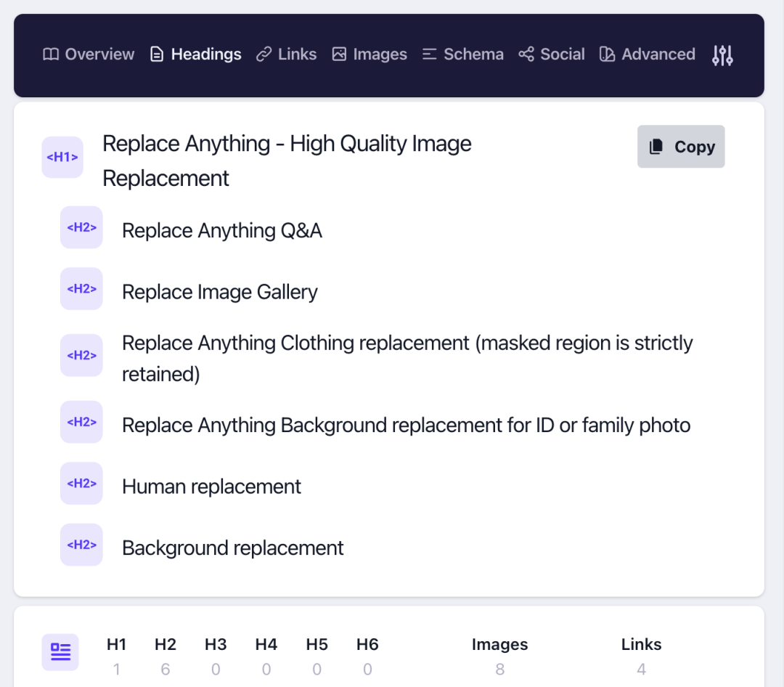Click the H1 count label

pyautogui.click(x=116, y=644)
